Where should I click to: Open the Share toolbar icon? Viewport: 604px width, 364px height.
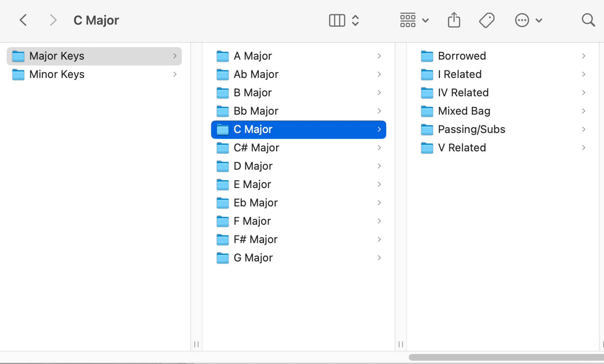click(454, 20)
